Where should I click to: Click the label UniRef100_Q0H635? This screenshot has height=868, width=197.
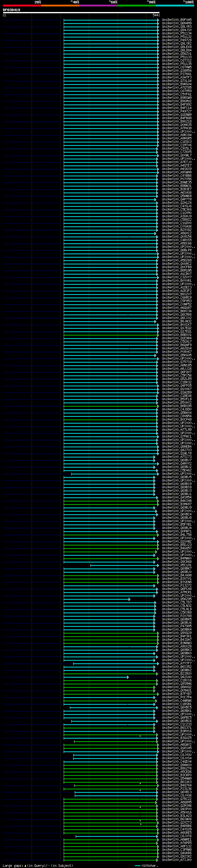(x=177, y=125)
